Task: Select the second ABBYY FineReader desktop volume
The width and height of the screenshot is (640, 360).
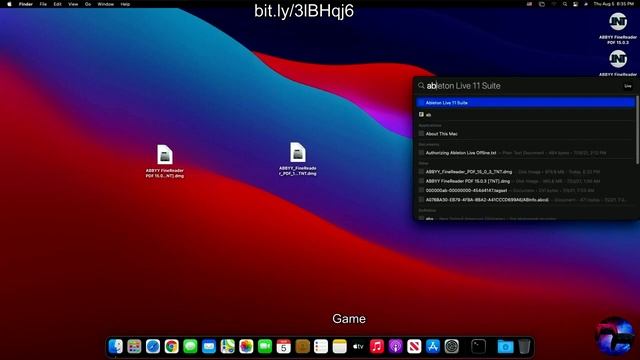Action: (x=618, y=62)
